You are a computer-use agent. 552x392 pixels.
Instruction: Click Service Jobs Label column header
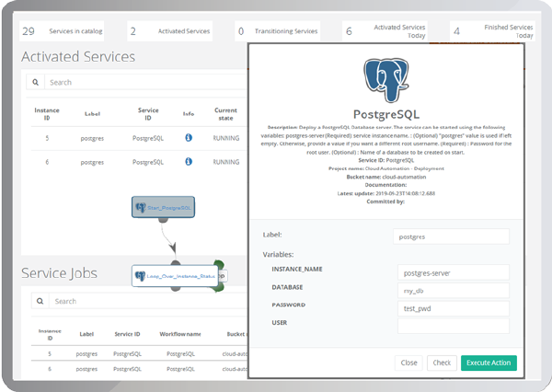tap(86, 334)
